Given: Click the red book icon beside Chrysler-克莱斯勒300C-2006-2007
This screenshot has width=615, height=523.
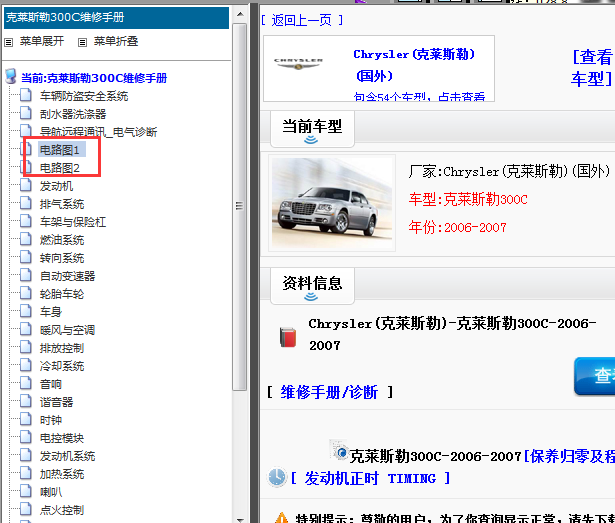Looking at the screenshot, I should click(x=288, y=337).
